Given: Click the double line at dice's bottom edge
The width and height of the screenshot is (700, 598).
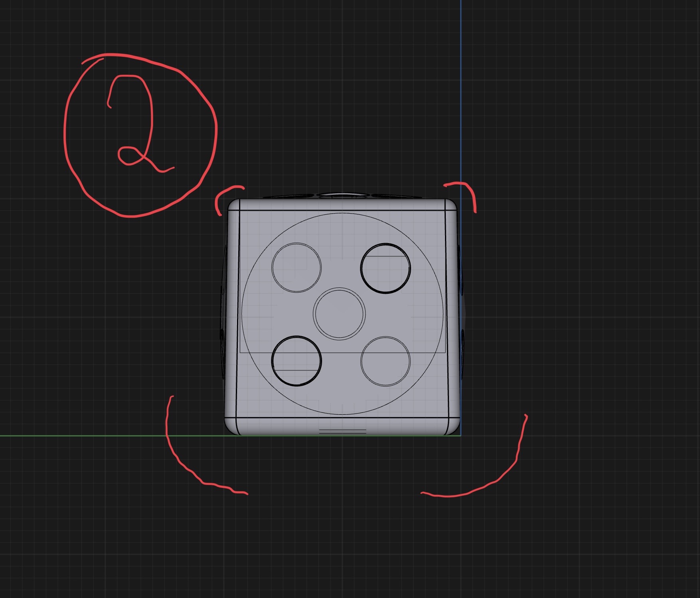Looking at the screenshot, I should (342, 431).
